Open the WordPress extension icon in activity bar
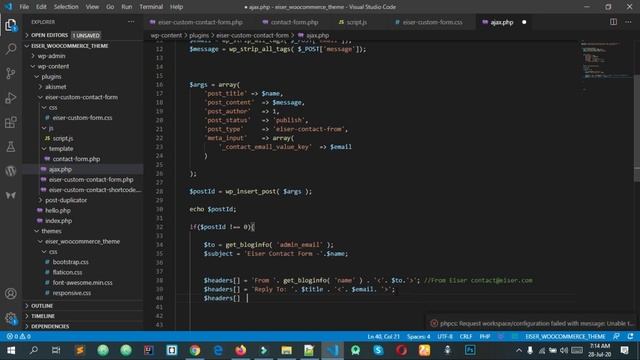Screen dimensions: 640x360 point(11,171)
